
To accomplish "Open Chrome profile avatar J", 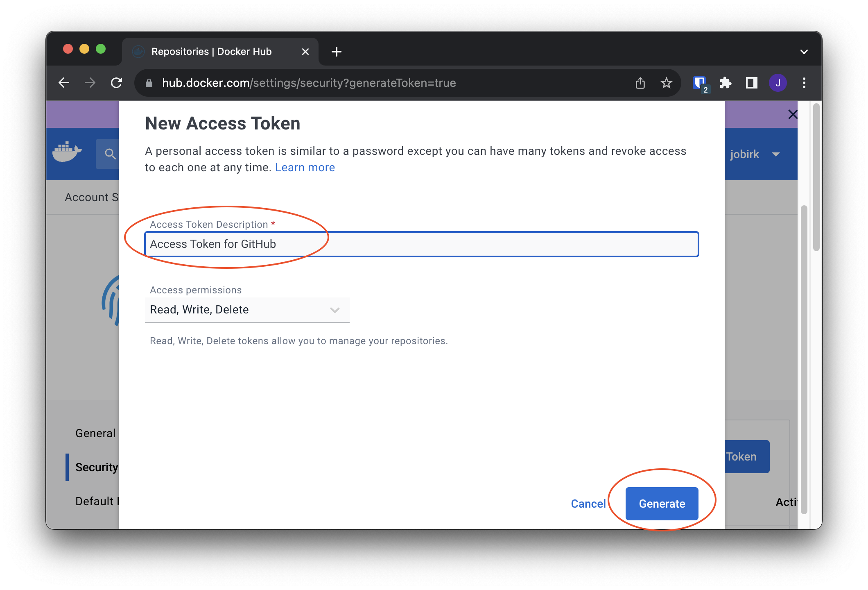I will coord(778,83).
